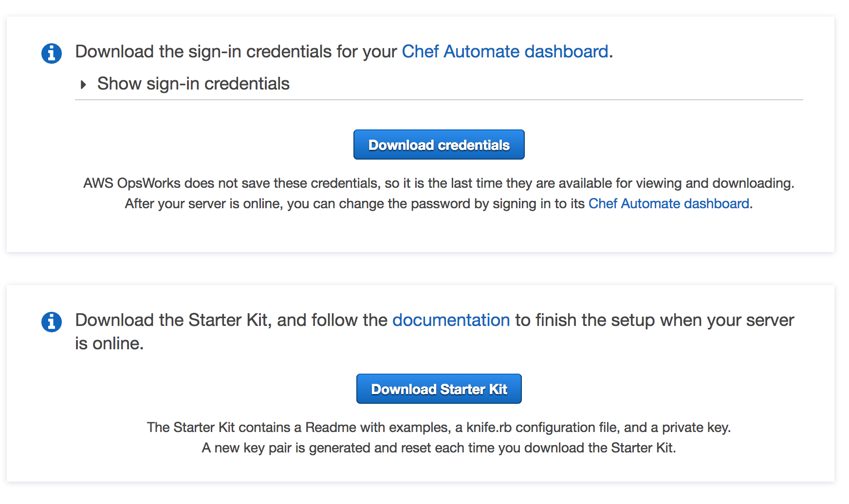The height and width of the screenshot is (504, 849).
Task: Click Chef Automate dashboard link in bottom paragraph
Action: click(x=669, y=204)
